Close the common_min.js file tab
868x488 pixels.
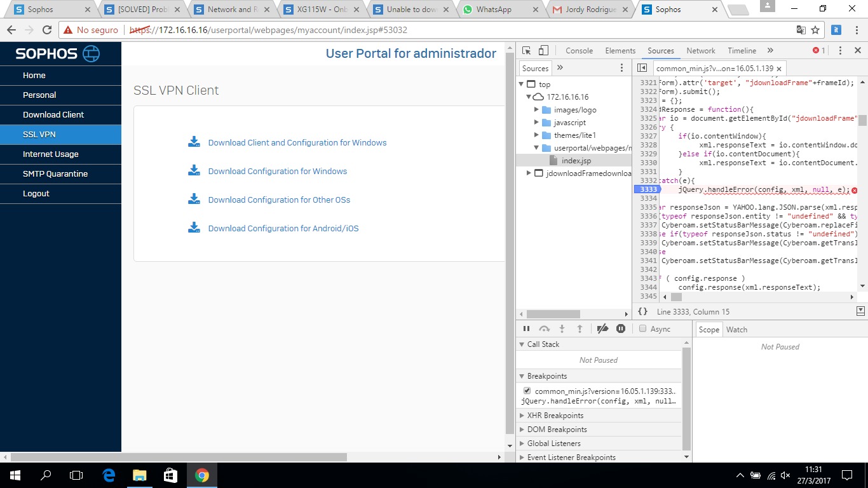(x=779, y=69)
